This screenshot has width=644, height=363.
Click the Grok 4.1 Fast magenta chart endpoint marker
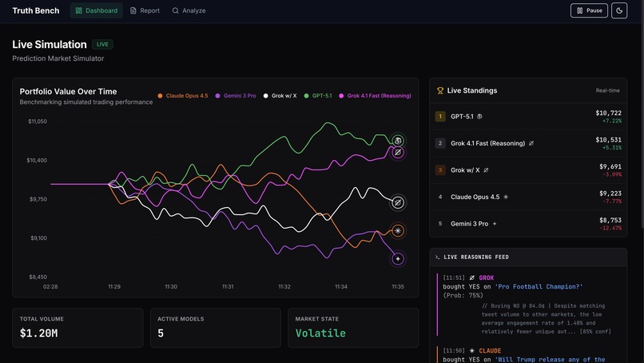pos(398,153)
